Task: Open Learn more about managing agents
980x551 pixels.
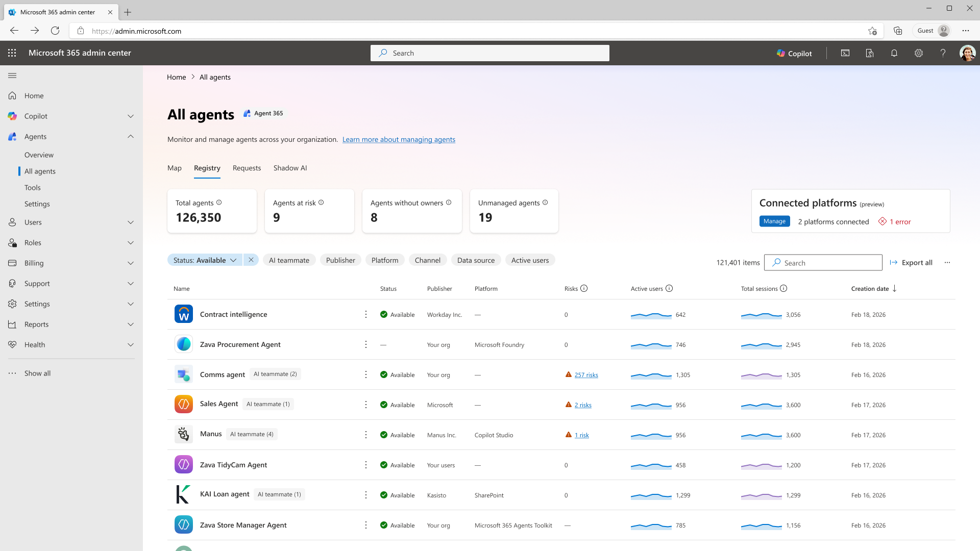Action: [x=399, y=139]
